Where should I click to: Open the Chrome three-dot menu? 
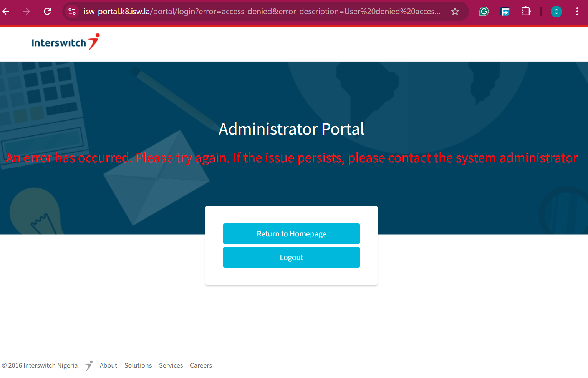577,12
